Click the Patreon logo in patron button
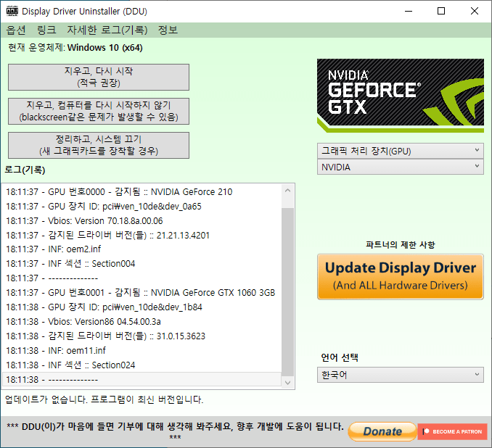This screenshot has height=448, width=492. tap(426, 431)
